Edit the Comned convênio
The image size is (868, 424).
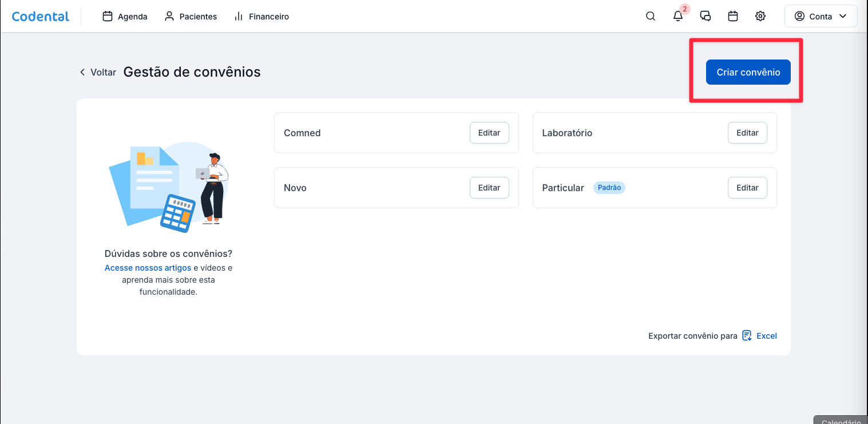489,133
